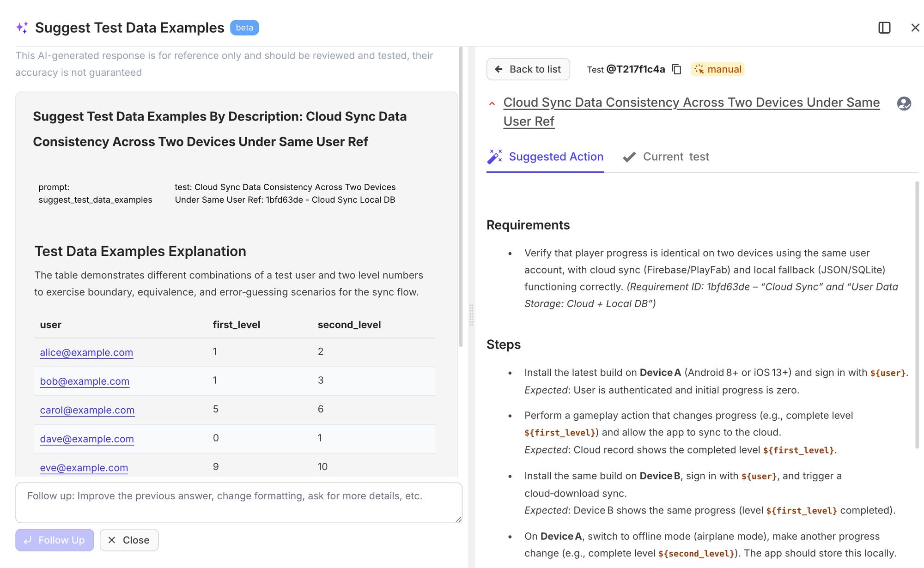Screen dimensions: 924x568
Task: Click the right panel vertical scrollbar
Action: [x=917, y=315]
